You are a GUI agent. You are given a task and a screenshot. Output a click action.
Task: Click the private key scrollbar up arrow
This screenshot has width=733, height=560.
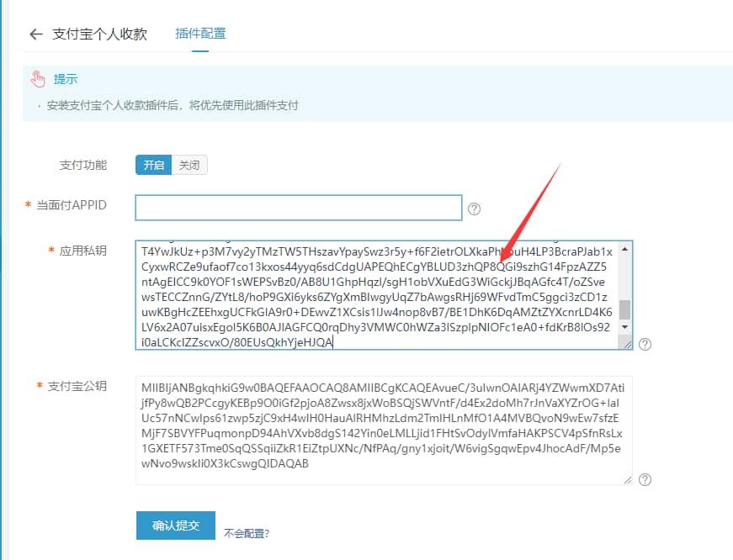tap(624, 250)
